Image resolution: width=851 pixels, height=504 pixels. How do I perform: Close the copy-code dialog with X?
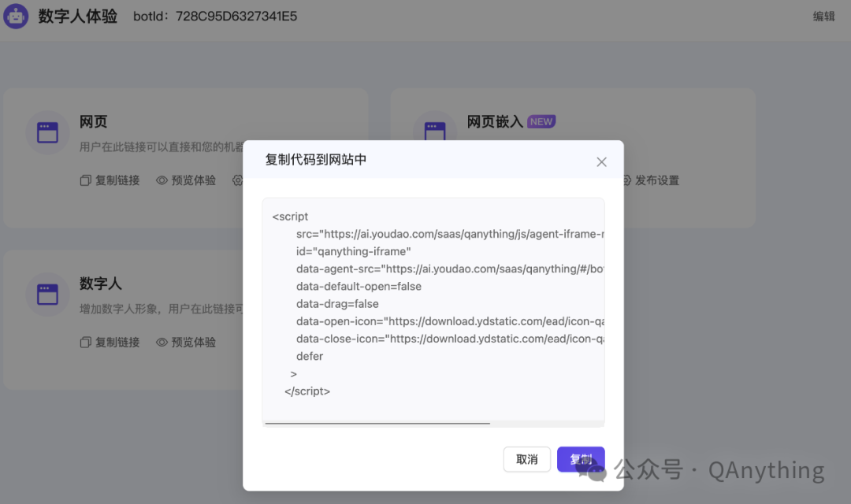click(601, 161)
